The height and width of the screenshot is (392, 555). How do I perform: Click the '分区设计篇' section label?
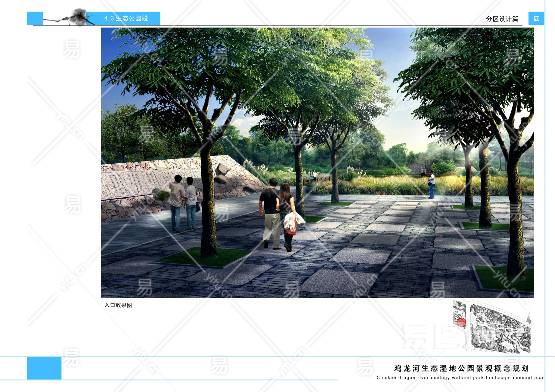point(502,19)
